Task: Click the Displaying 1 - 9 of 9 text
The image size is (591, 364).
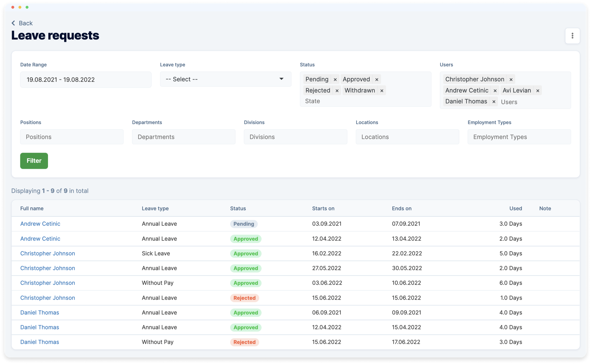Action: tap(50, 191)
